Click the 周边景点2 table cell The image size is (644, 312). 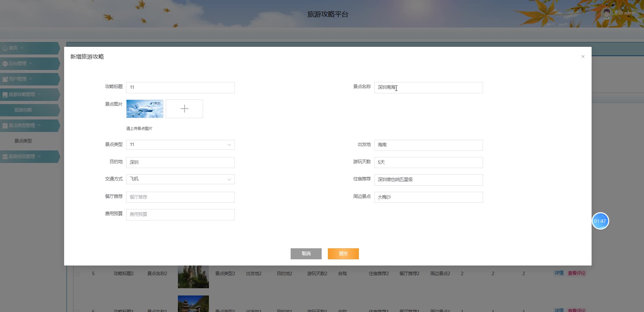440,273
